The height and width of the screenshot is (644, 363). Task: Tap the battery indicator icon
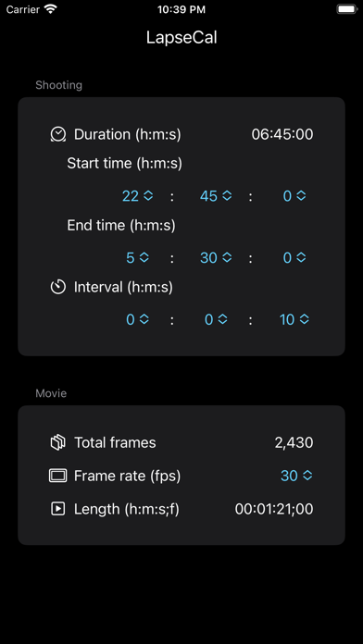346,9
